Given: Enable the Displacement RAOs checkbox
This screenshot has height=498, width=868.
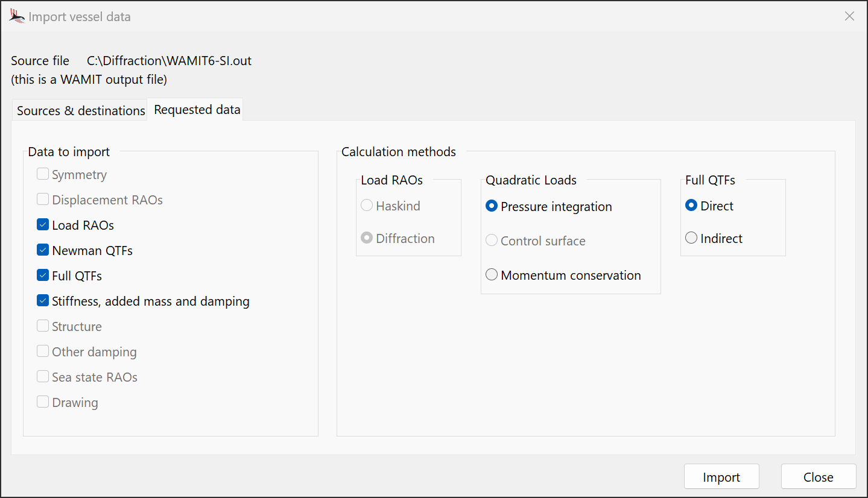Looking at the screenshot, I should coord(42,199).
